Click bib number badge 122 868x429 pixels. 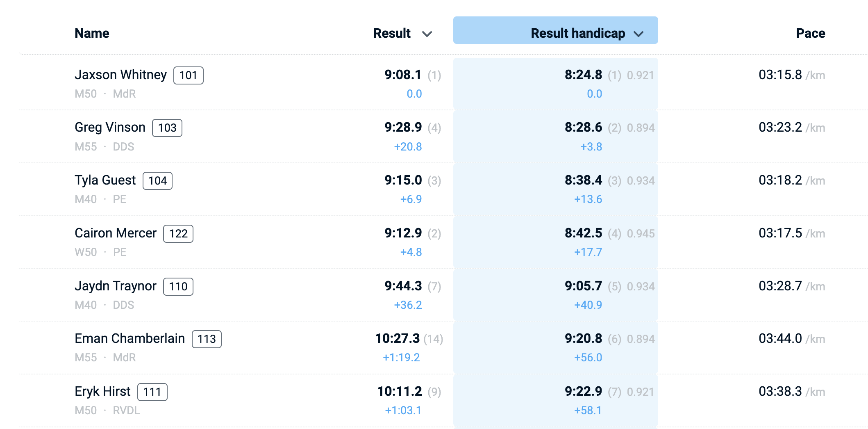(x=178, y=234)
